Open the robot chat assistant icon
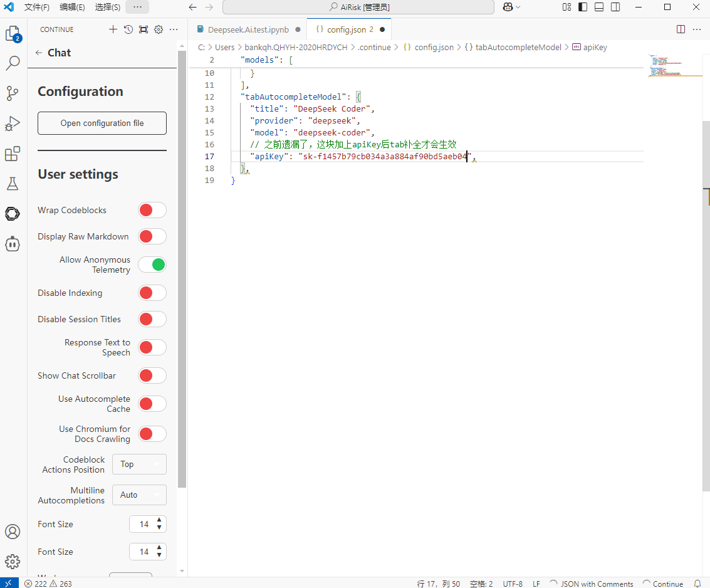This screenshot has height=588, width=710. point(13,244)
